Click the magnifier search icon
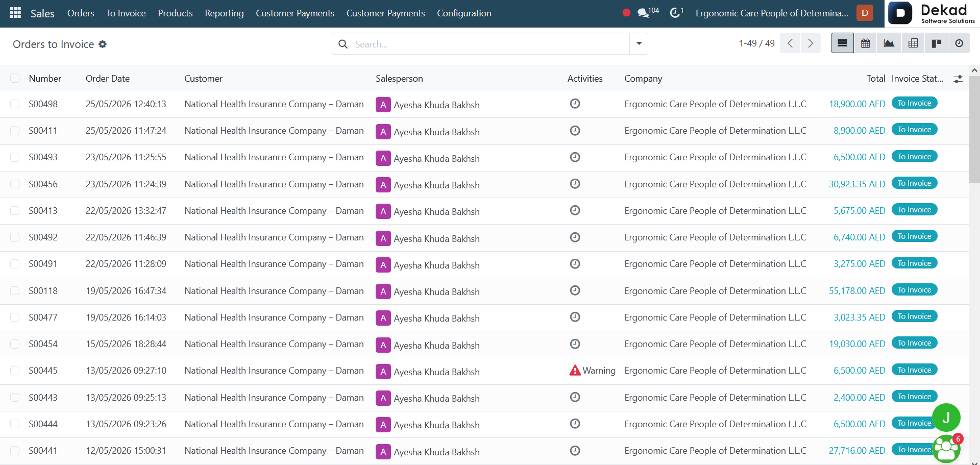This screenshot has width=980, height=465. pos(344,44)
